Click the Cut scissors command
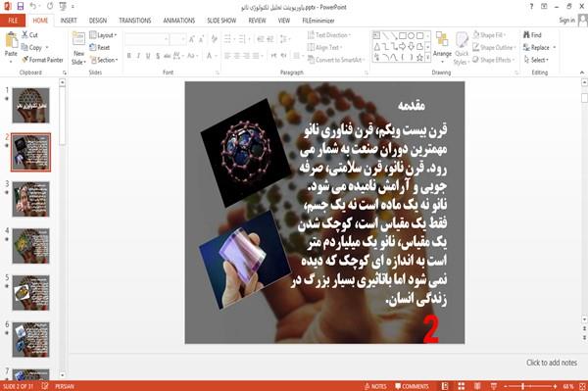Screen dimensions: 588x391 coord(29,35)
